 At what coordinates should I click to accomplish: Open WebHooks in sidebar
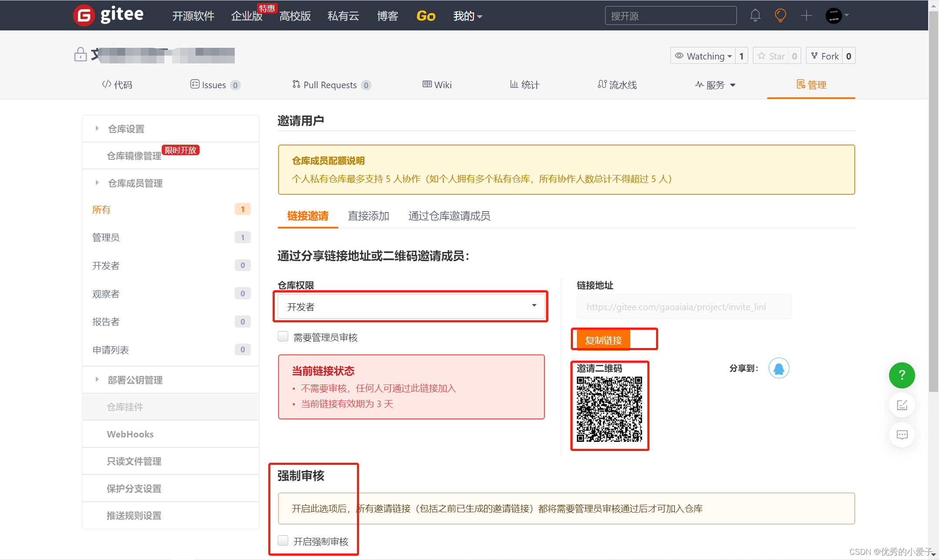[x=171, y=434]
